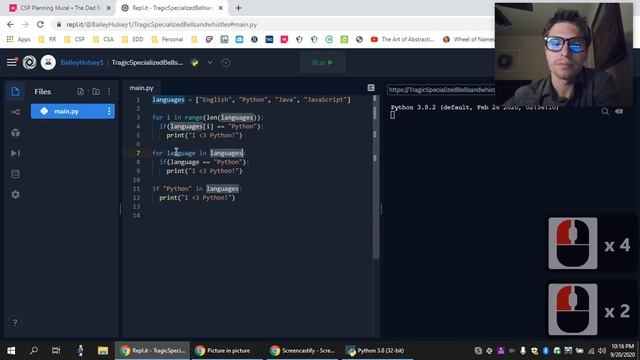Switch to the main.py editor tab

[x=141, y=88]
